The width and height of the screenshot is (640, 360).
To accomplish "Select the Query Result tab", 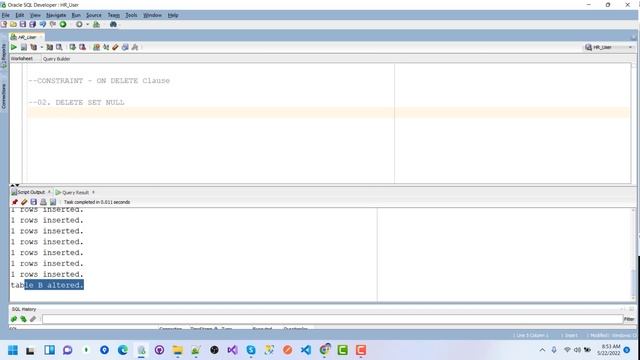I will (75, 192).
